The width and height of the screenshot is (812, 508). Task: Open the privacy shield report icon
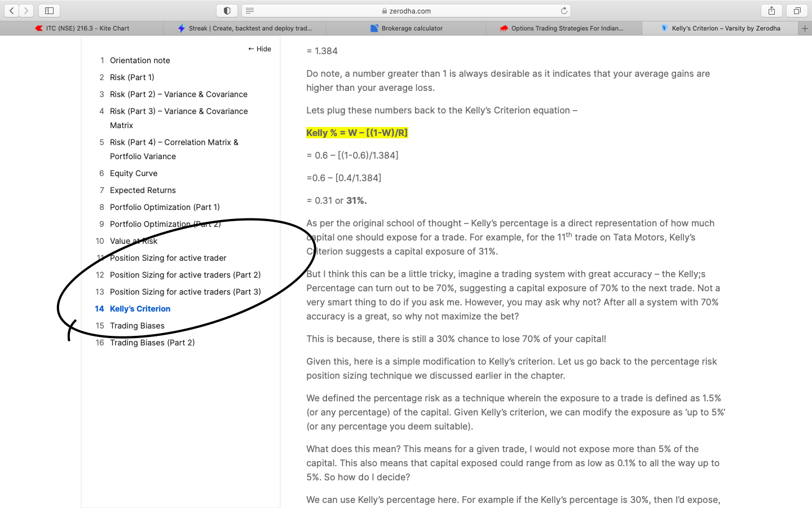pos(227,11)
